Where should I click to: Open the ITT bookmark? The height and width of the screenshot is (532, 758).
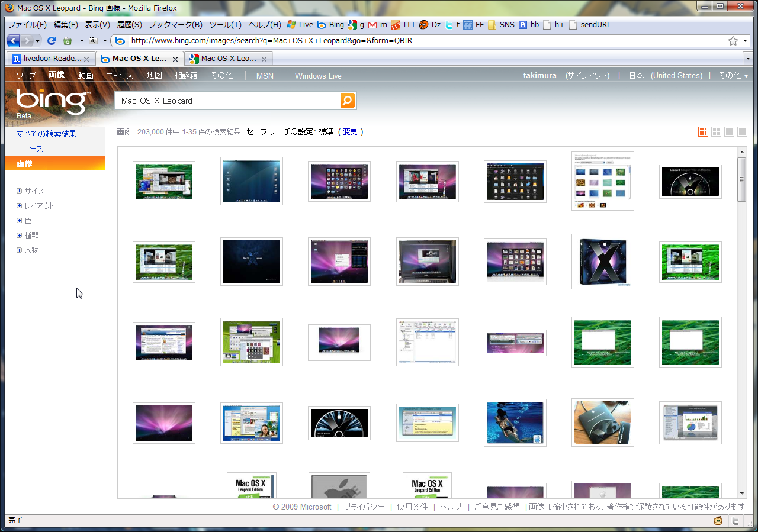pyautogui.click(x=403, y=25)
